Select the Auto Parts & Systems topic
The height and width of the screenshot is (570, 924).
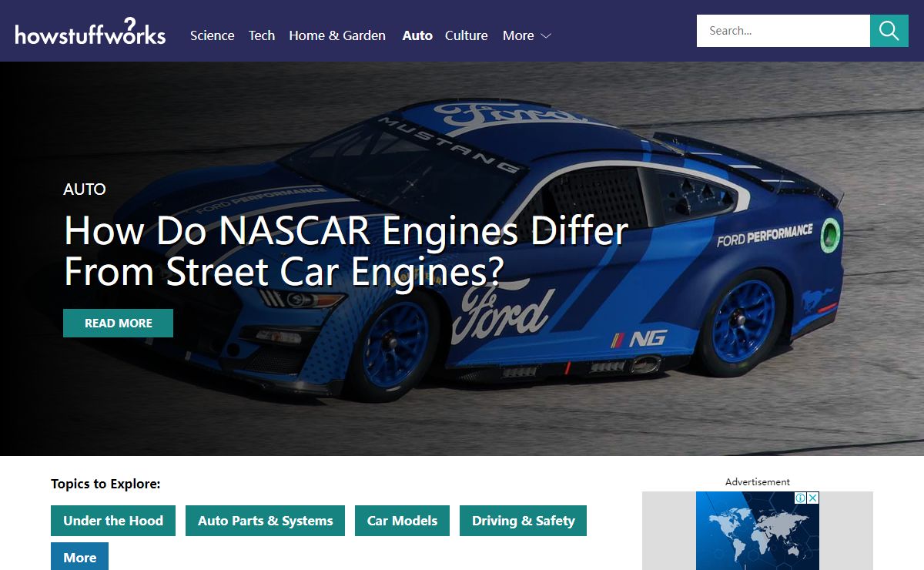265,521
